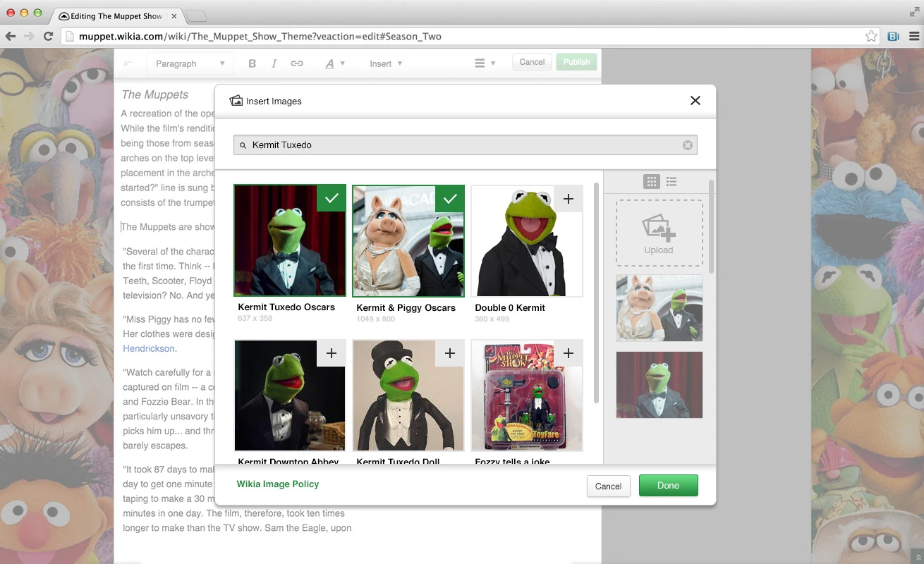
Task: Undo the last edit
Action: pyautogui.click(x=128, y=63)
